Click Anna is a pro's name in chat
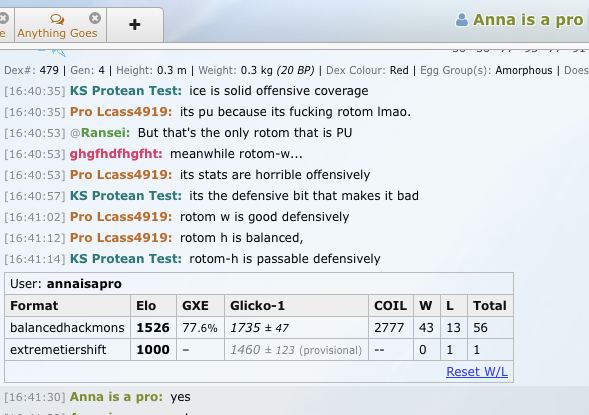 pyautogui.click(x=116, y=397)
